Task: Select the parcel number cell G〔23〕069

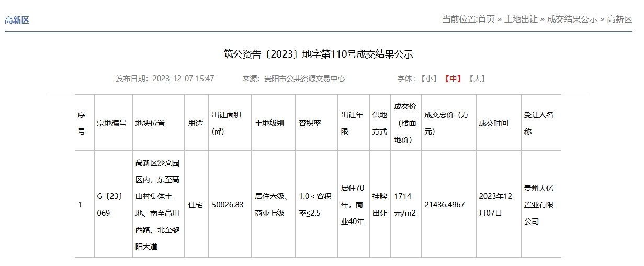Action: point(109,205)
